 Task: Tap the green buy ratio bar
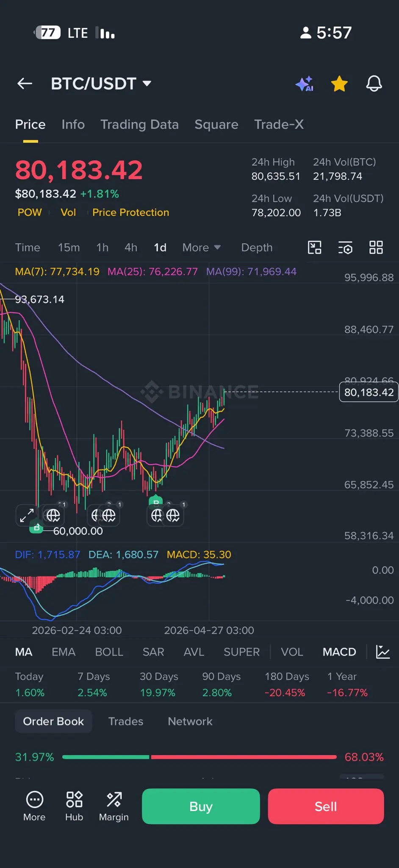[106, 757]
